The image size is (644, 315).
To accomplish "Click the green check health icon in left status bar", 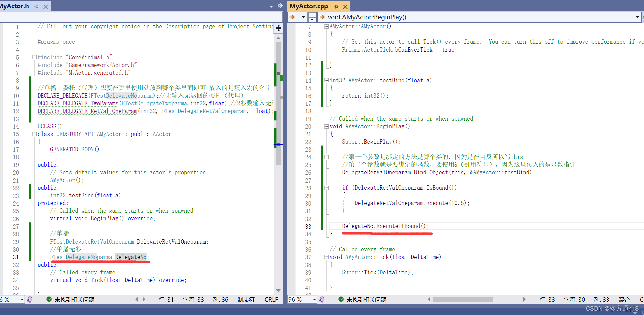I will coord(49,299).
